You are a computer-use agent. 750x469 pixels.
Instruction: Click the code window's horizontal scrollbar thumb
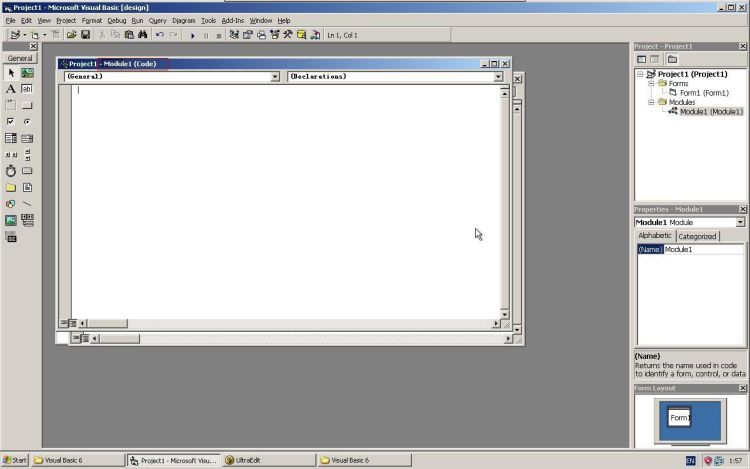107,324
